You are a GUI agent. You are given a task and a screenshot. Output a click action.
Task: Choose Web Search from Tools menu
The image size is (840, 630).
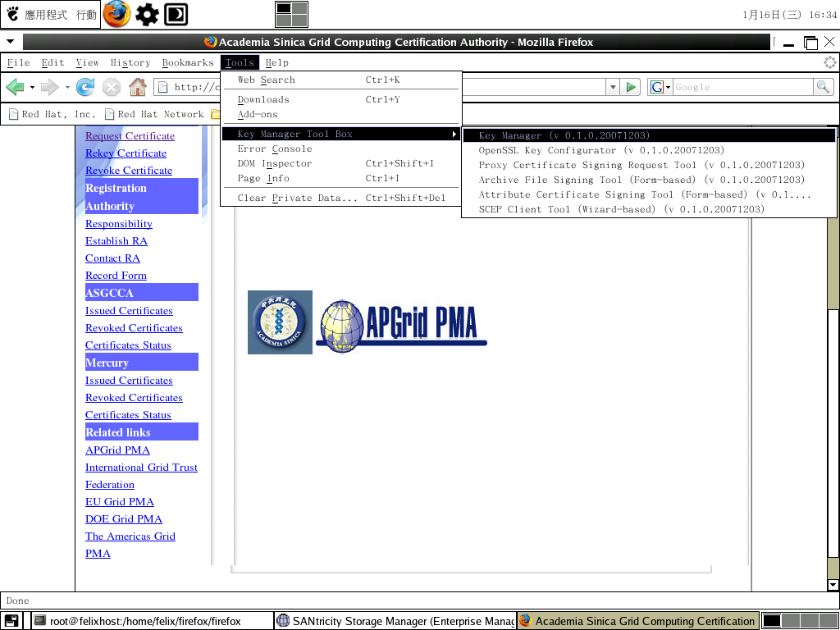pyautogui.click(x=340, y=80)
